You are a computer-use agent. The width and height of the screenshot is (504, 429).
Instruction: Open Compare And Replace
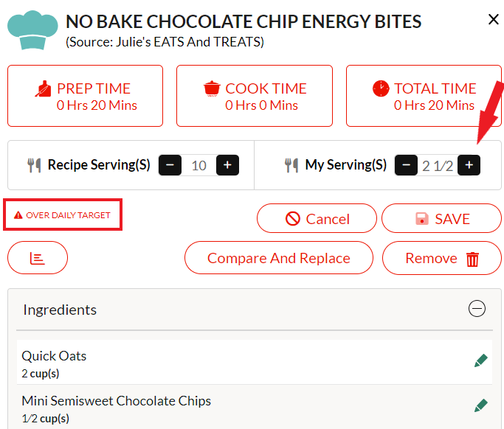point(279,258)
